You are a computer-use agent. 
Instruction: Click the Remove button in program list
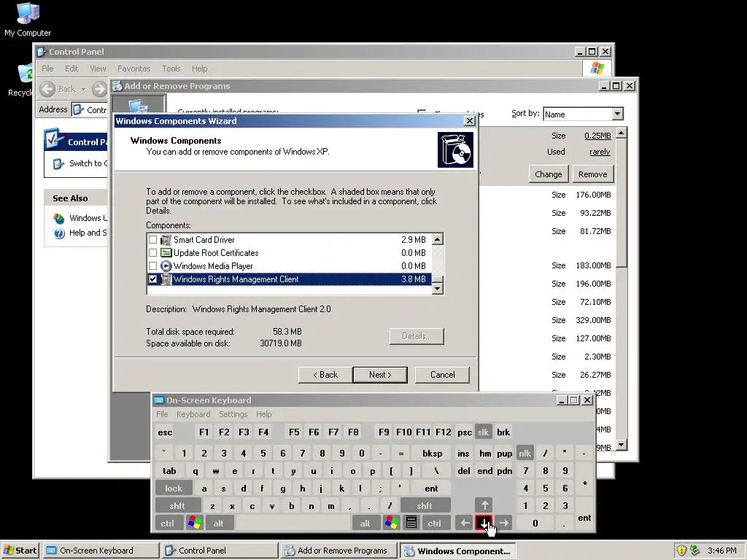592,174
